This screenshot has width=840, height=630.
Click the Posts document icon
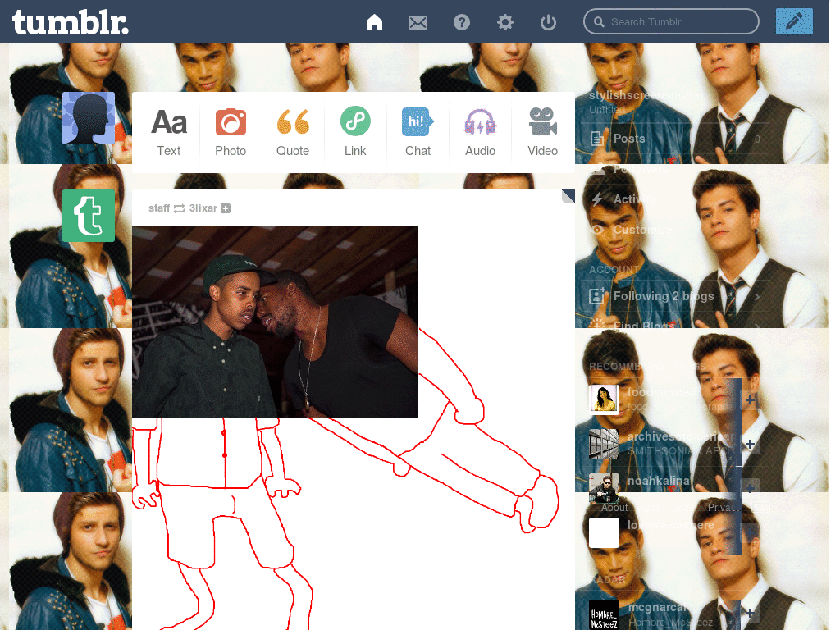(x=597, y=139)
